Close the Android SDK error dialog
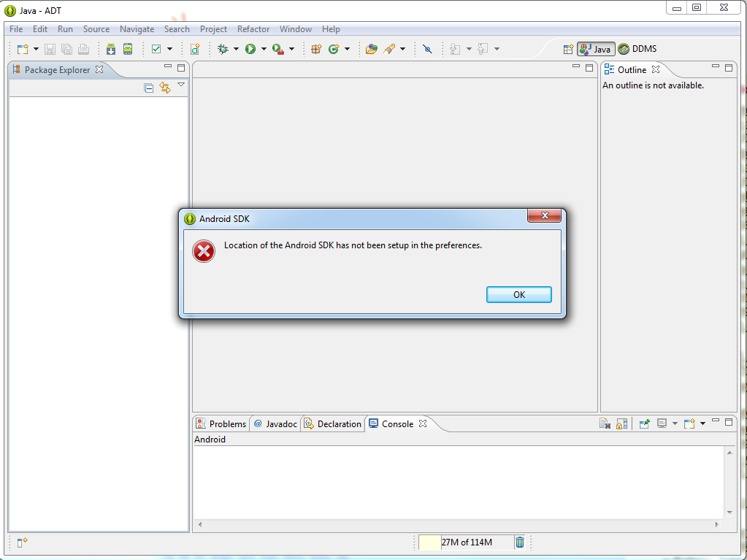This screenshot has height=560, width=747. pyautogui.click(x=545, y=215)
